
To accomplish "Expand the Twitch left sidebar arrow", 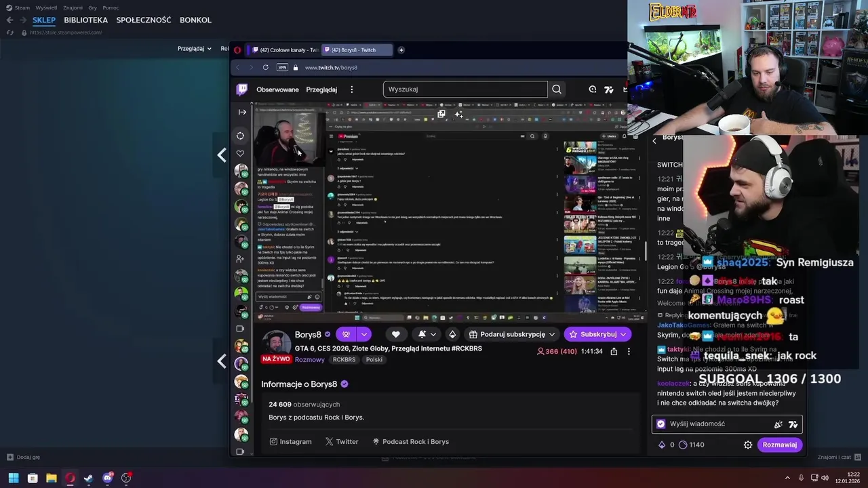I will pos(242,112).
